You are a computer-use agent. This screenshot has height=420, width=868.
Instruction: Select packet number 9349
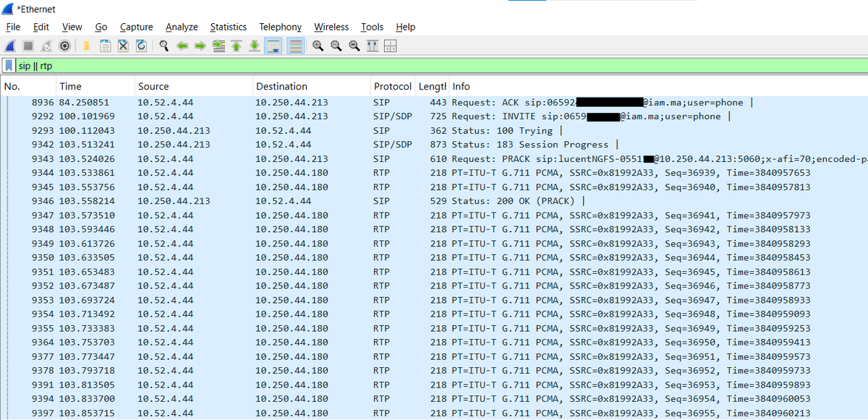(434, 244)
